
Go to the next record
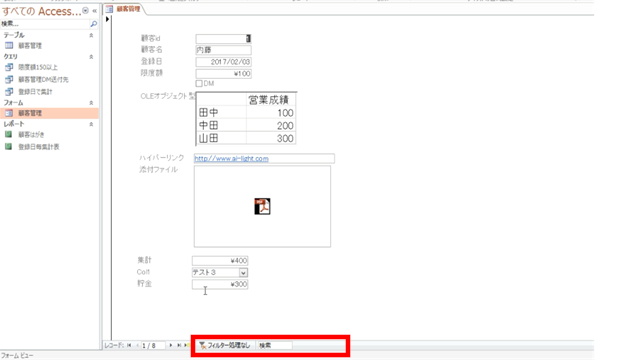click(171, 345)
